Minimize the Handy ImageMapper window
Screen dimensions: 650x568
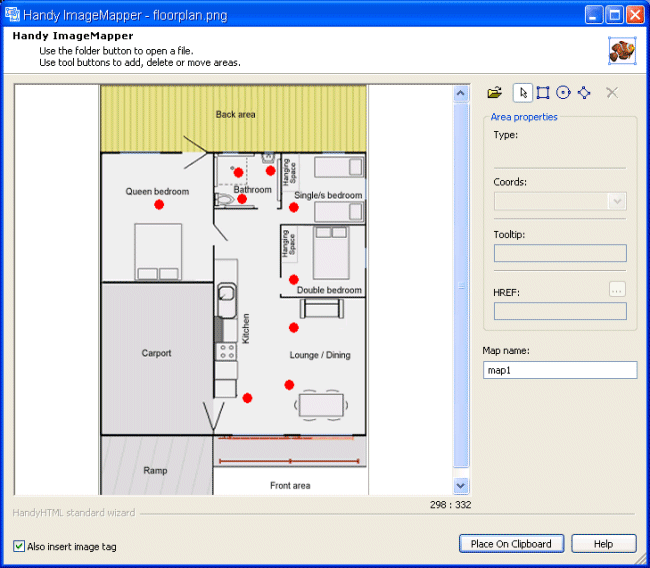tap(594, 15)
